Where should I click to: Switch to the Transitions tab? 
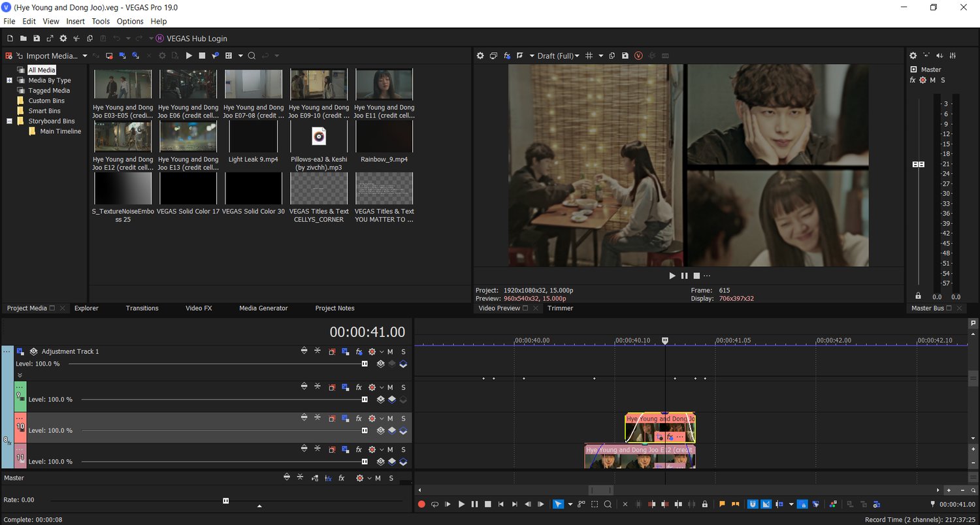(142, 308)
